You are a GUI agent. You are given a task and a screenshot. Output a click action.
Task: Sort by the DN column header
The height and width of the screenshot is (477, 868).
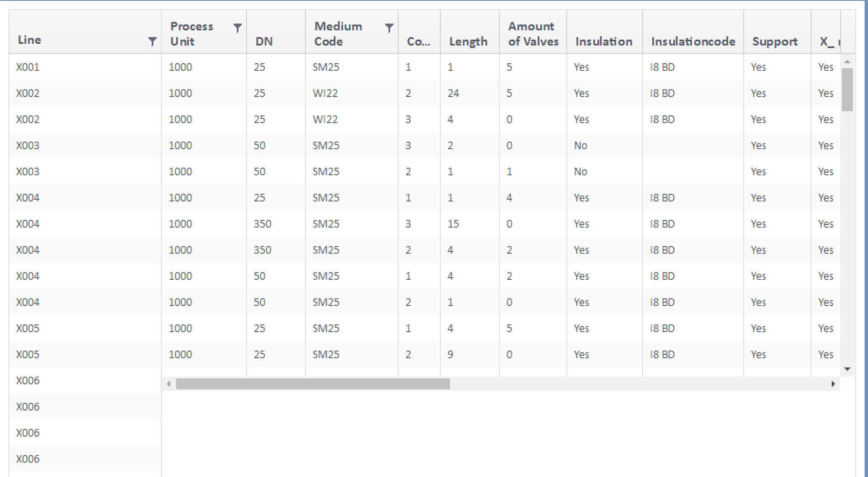coord(264,41)
